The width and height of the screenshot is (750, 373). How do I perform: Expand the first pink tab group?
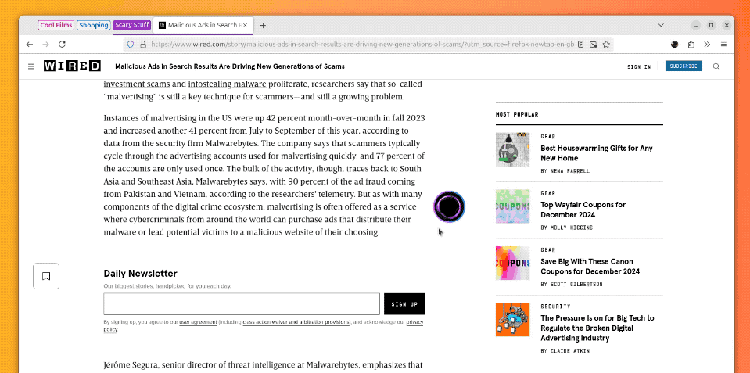tap(56, 25)
